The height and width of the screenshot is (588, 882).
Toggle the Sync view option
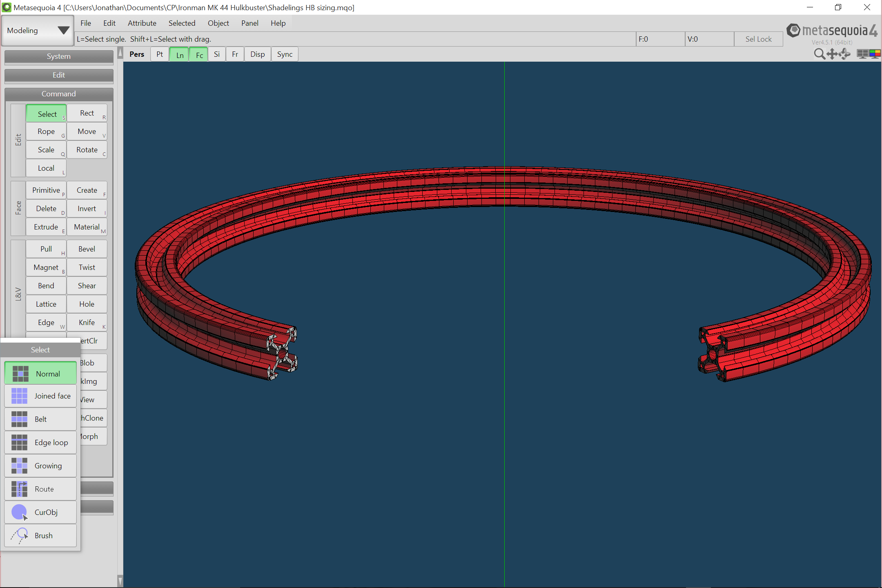tap(285, 54)
